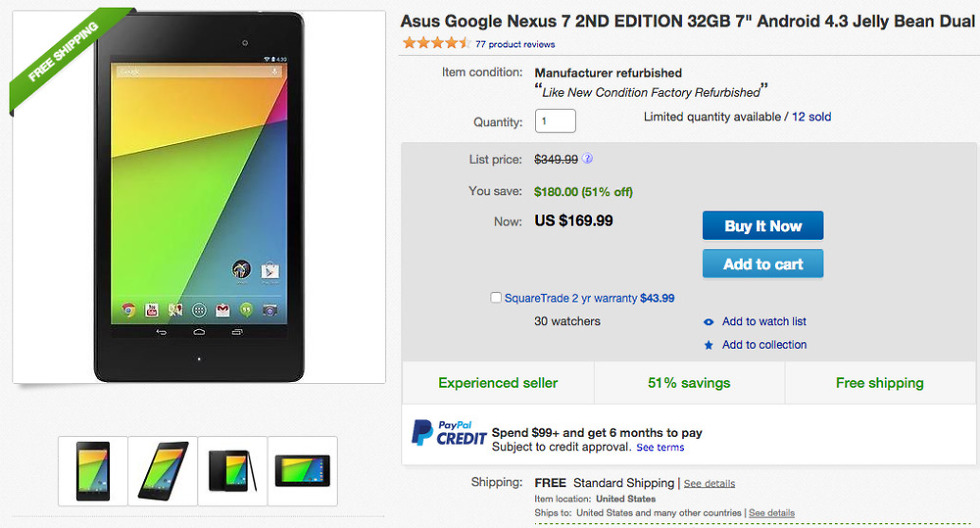This screenshot has height=528, width=980.
Task: Open PayPal Credit See terms link
Action: pyautogui.click(x=660, y=448)
